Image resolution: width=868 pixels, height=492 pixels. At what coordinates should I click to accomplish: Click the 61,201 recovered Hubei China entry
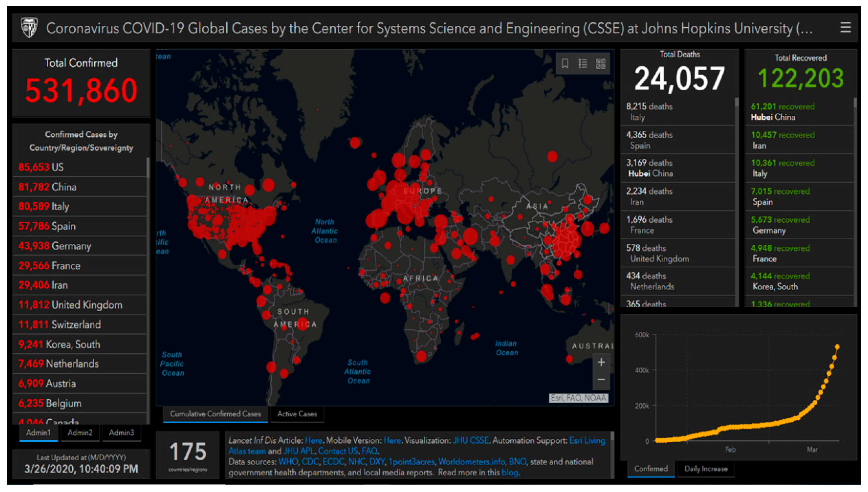coord(799,112)
